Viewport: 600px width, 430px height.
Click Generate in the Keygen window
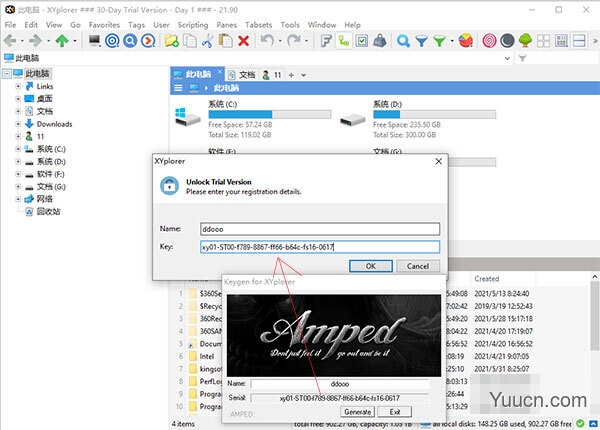[x=357, y=412]
